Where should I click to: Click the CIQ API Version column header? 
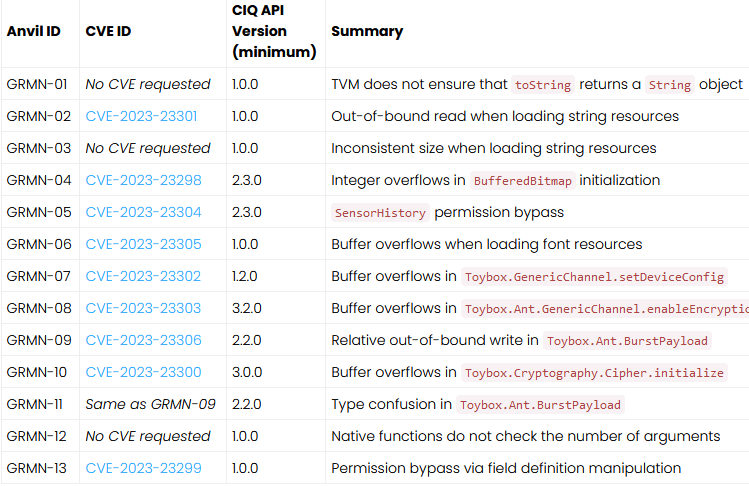click(274, 31)
